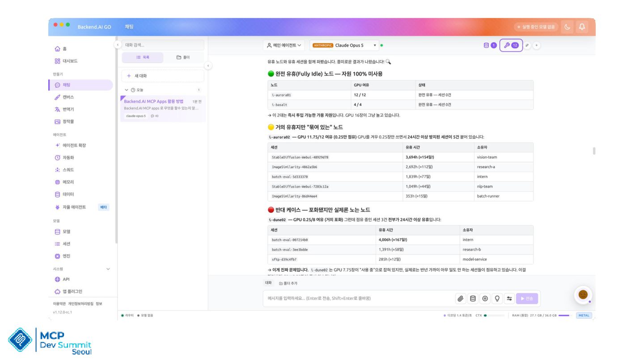
Task: Go to 홈 in the sidebar
Action: [x=80, y=49]
